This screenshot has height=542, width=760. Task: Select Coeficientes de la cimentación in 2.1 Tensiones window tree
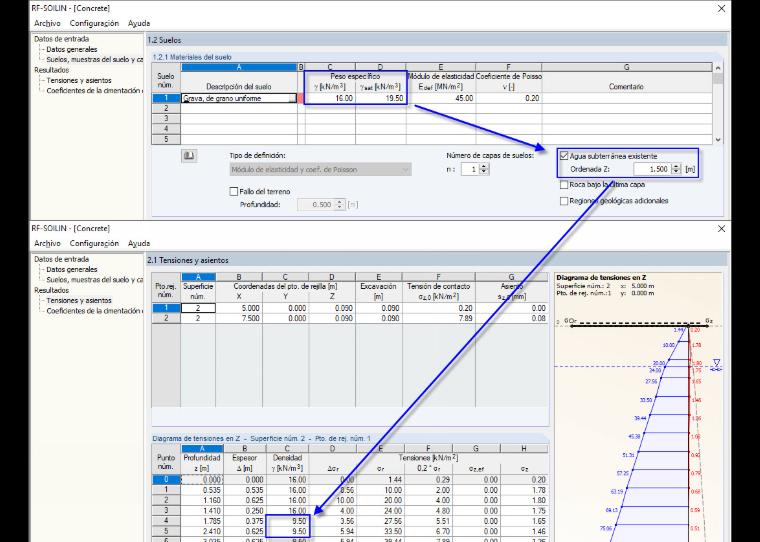coord(95,311)
